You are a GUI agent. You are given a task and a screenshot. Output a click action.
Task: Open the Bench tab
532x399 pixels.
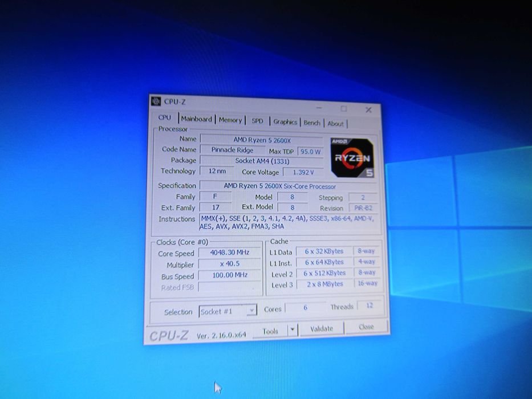pos(312,123)
